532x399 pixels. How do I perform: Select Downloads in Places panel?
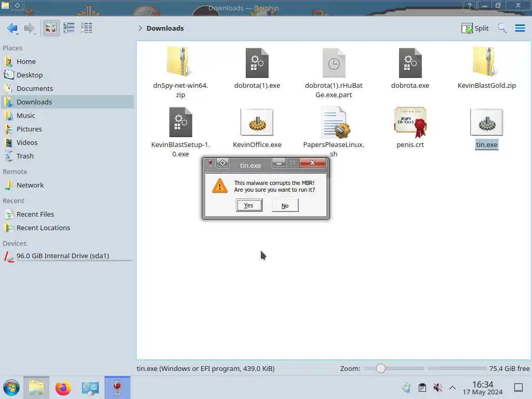(67, 102)
